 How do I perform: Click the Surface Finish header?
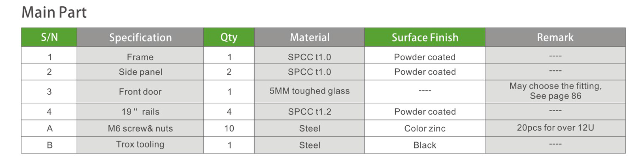425,38
